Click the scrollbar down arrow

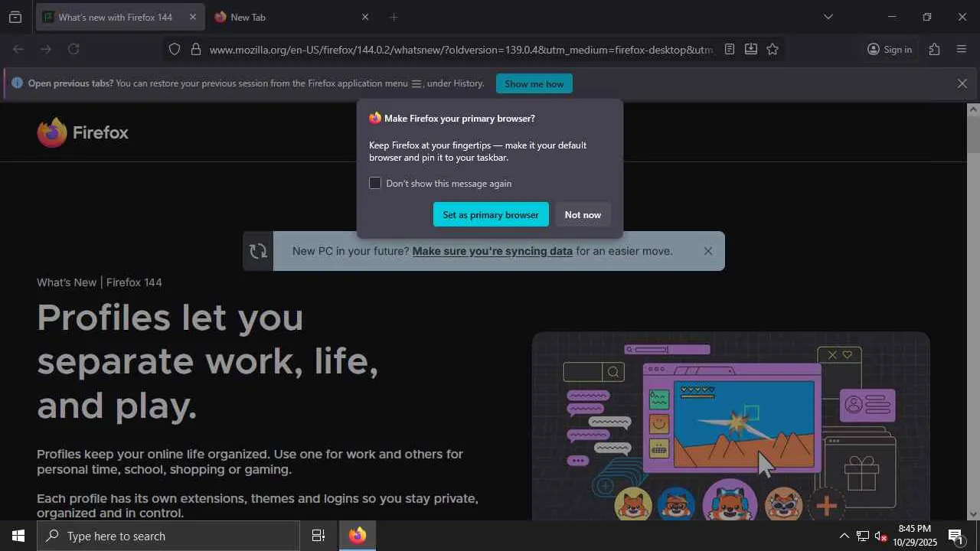point(973,514)
